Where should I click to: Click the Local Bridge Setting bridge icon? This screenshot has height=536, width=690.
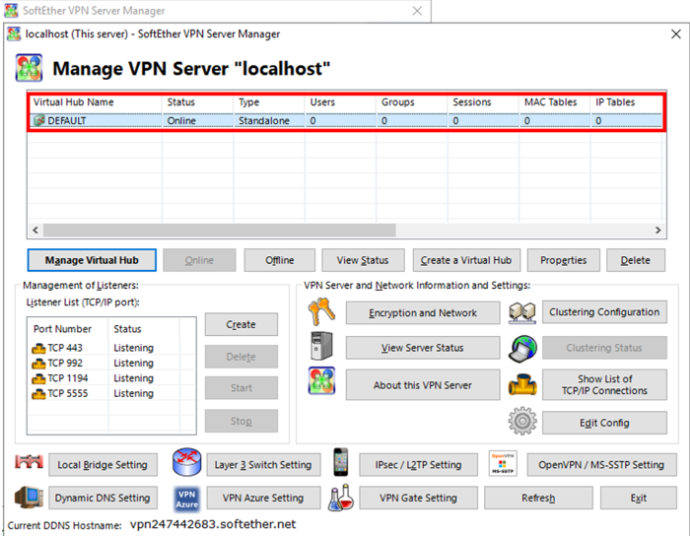tap(31, 464)
